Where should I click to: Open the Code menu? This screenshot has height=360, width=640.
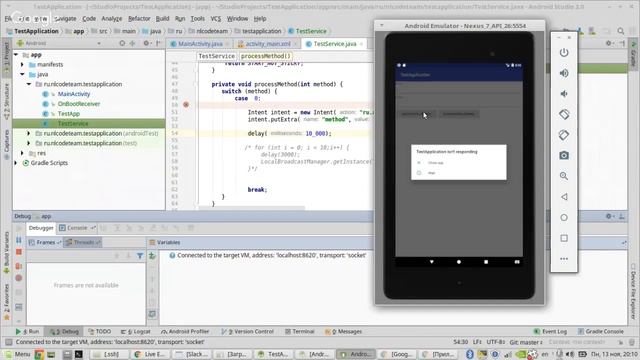(x=89, y=19)
